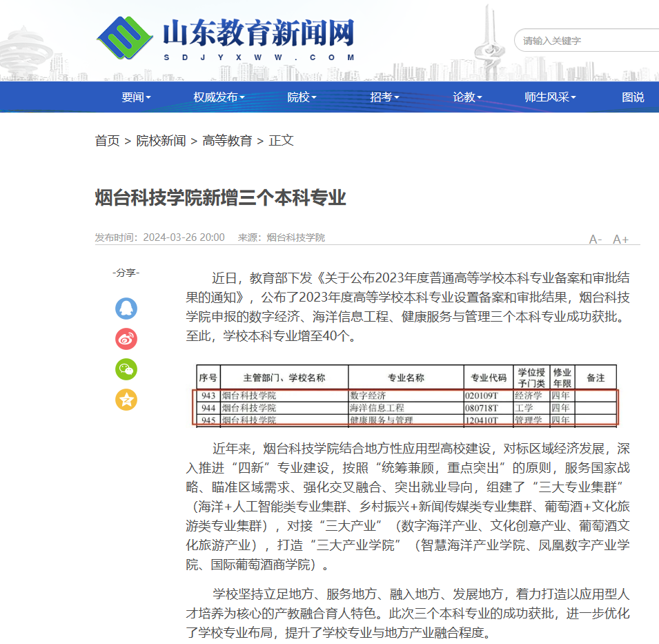The height and width of the screenshot is (644, 659).
Task: Click the majors table image
Action: coord(406,396)
